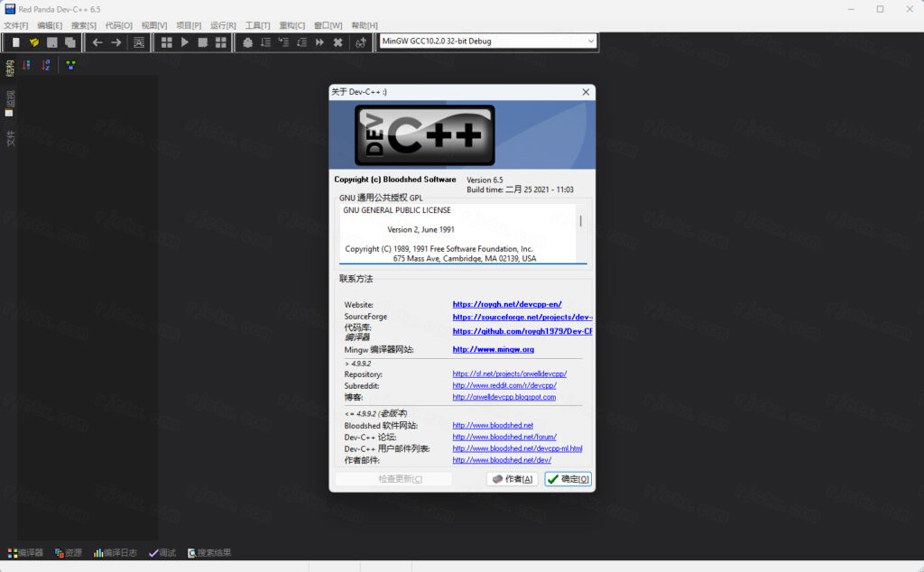Switch to the 监视 side tab

click(9, 103)
